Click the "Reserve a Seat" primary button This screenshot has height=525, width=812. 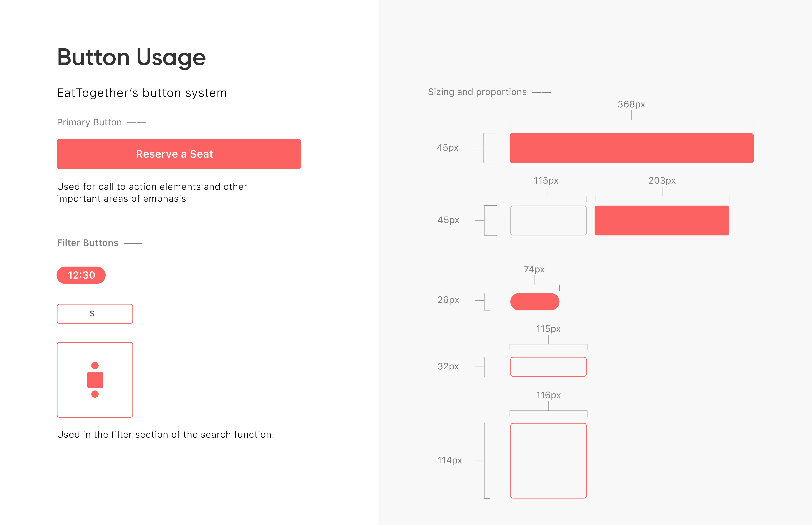click(x=178, y=154)
